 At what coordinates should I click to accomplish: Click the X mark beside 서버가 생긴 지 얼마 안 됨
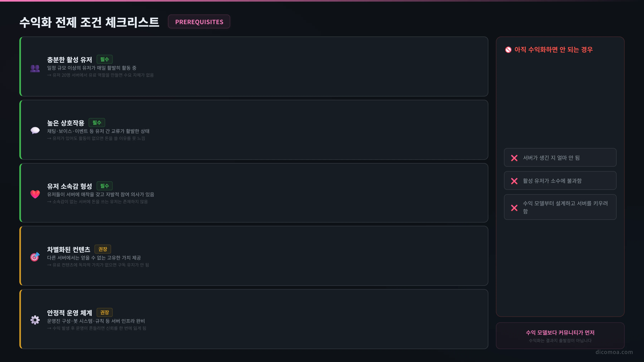pos(514,158)
